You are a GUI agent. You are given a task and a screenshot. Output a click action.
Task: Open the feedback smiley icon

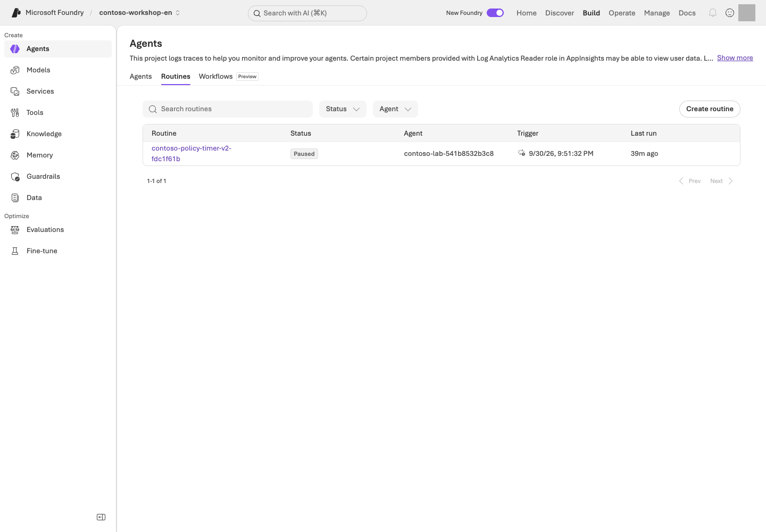click(x=730, y=13)
